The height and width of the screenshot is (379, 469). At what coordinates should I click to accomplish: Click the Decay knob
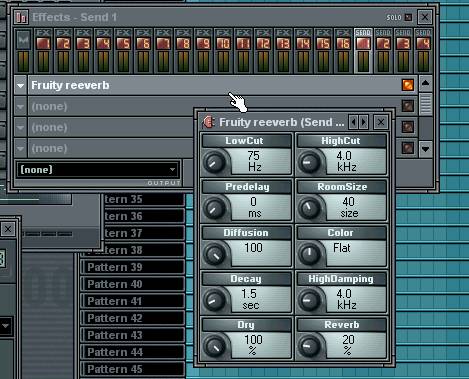(x=214, y=300)
